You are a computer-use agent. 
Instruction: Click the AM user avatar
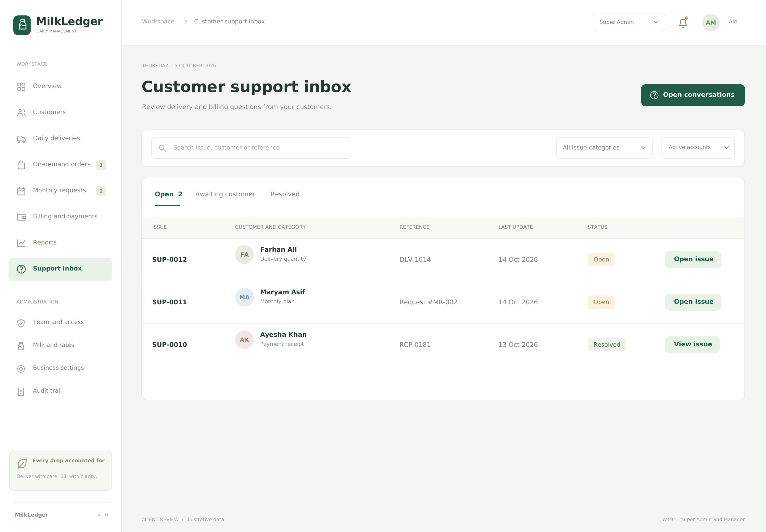pos(711,22)
